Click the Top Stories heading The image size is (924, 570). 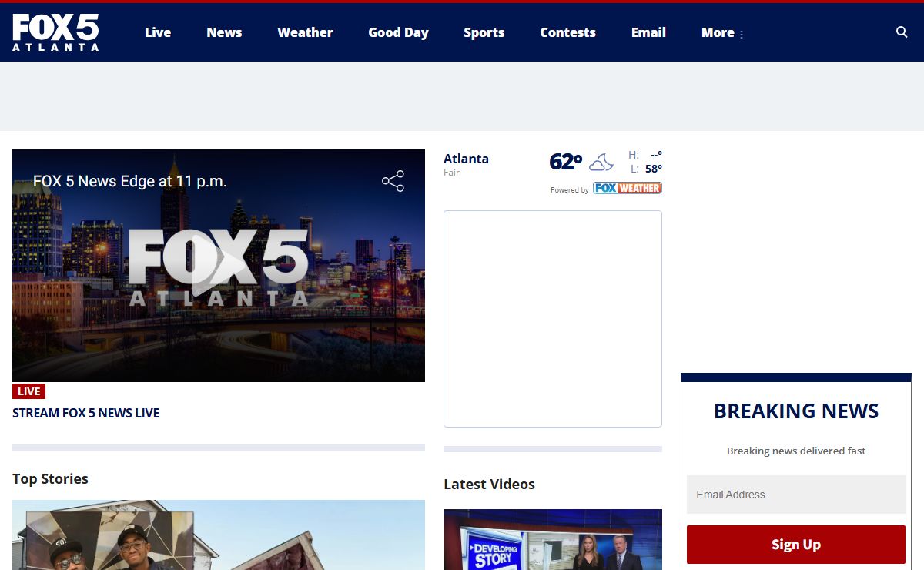pyautogui.click(x=50, y=478)
